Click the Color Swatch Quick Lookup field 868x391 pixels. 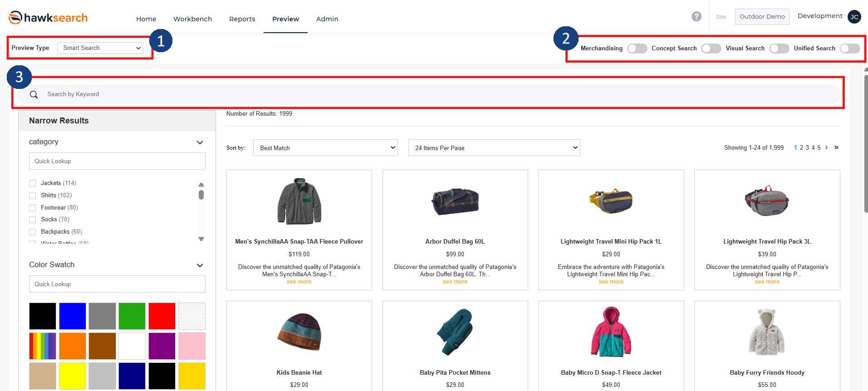tap(117, 284)
